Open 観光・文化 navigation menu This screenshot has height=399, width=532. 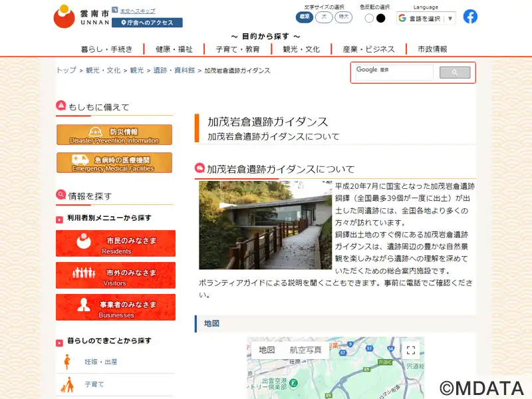pos(301,49)
